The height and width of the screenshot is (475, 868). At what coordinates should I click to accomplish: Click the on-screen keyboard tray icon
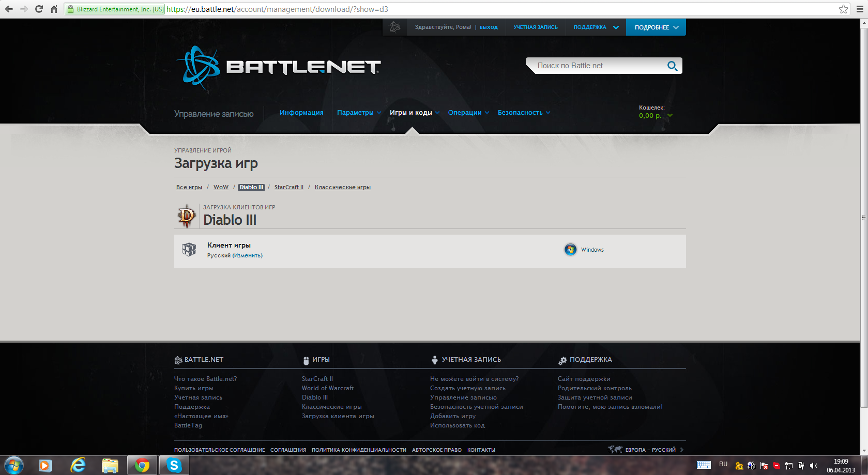[704, 465]
